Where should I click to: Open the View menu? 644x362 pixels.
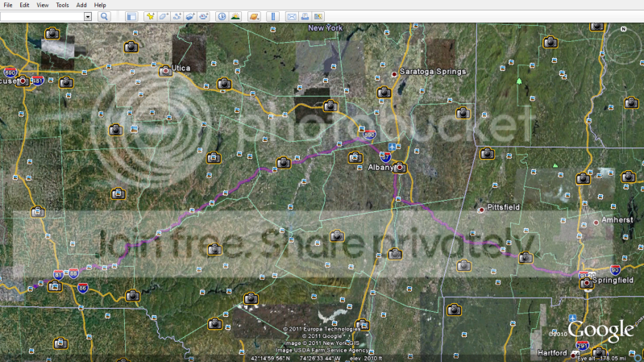tap(42, 5)
